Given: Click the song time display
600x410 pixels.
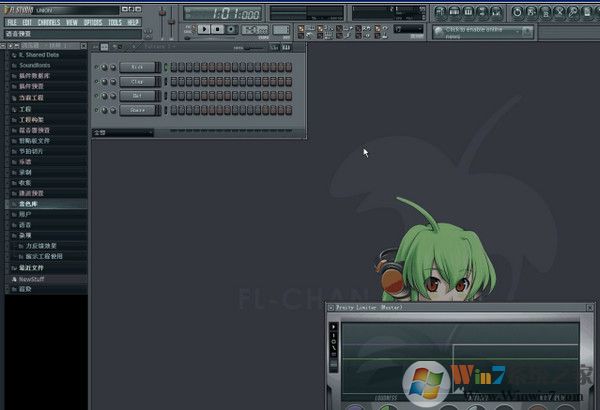Looking at the screenshot, I should coord(223,14).
